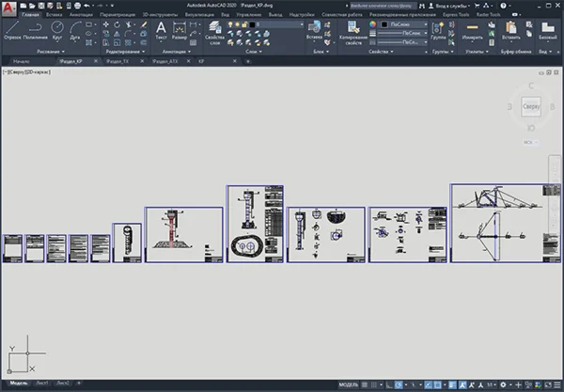The width and height of the screenshot is (564, 392).
Task: Click the Измерить (Measure) tool
Action: click(472, 30)
